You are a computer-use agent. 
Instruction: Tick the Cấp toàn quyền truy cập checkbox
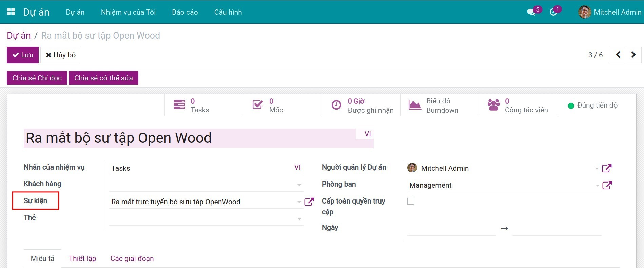click(x=411, y=201)
